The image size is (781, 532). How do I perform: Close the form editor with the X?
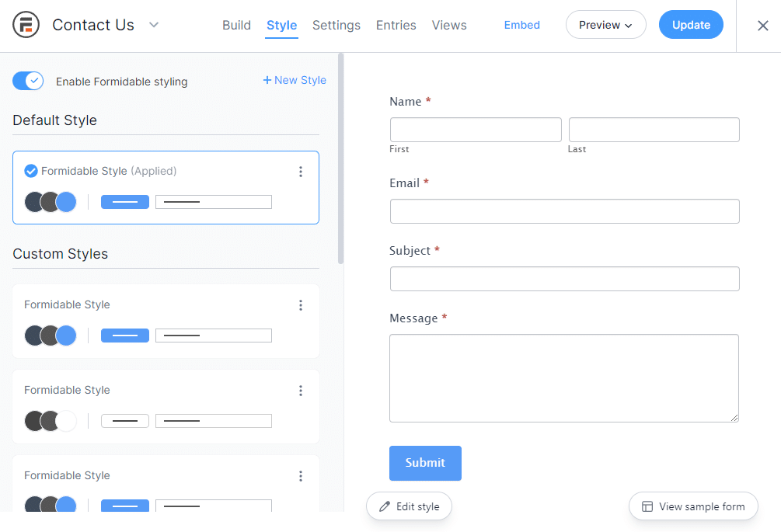click(x=762, y=26)
